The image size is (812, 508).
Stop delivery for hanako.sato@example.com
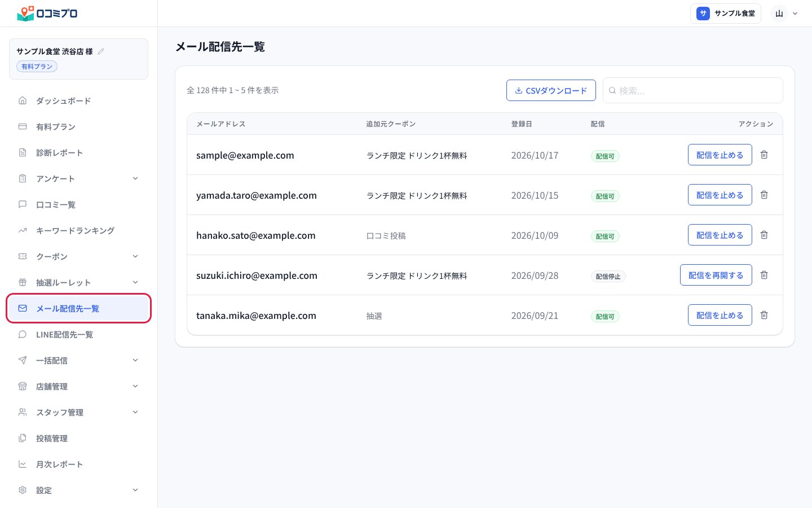tap(720, 235)
